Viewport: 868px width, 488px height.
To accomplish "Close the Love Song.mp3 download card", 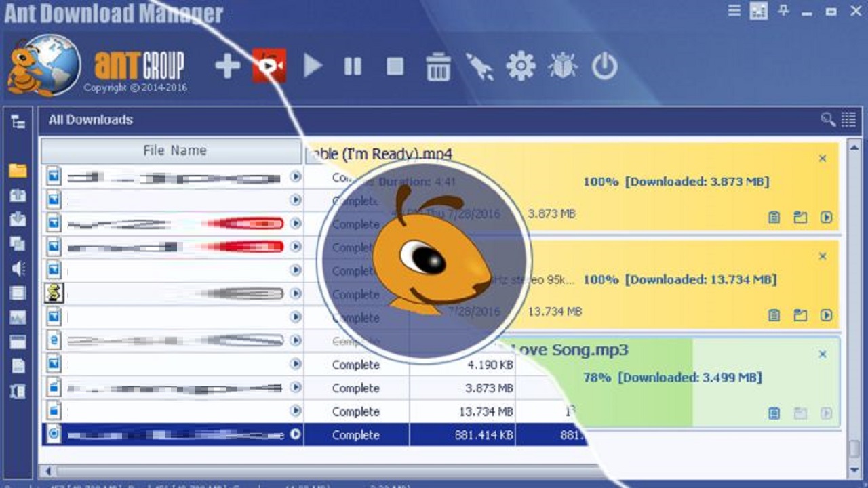I will [x=823, y=354].
